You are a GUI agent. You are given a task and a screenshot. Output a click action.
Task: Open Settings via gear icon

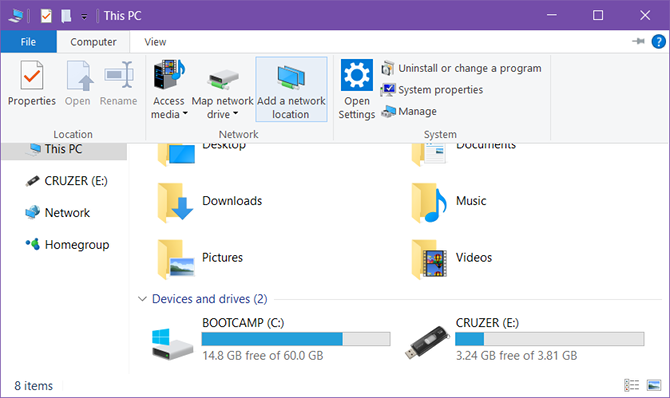coord(357,75)
